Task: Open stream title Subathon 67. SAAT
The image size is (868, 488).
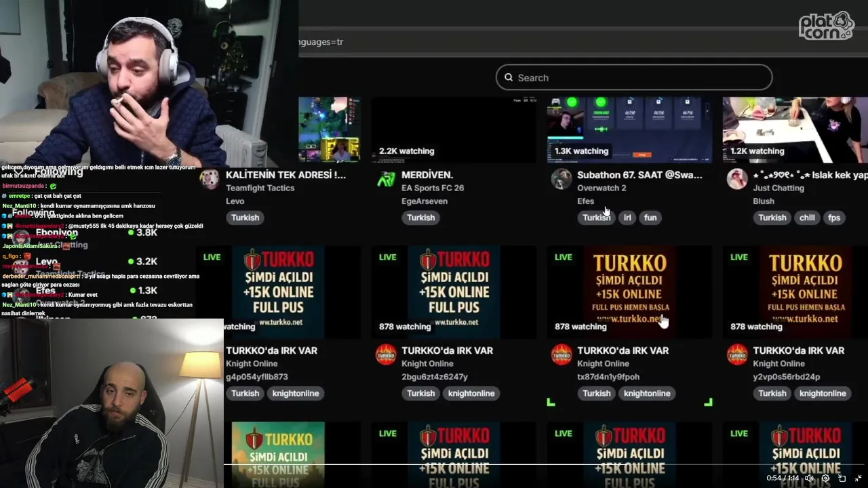Action: (x=639, y=175)
